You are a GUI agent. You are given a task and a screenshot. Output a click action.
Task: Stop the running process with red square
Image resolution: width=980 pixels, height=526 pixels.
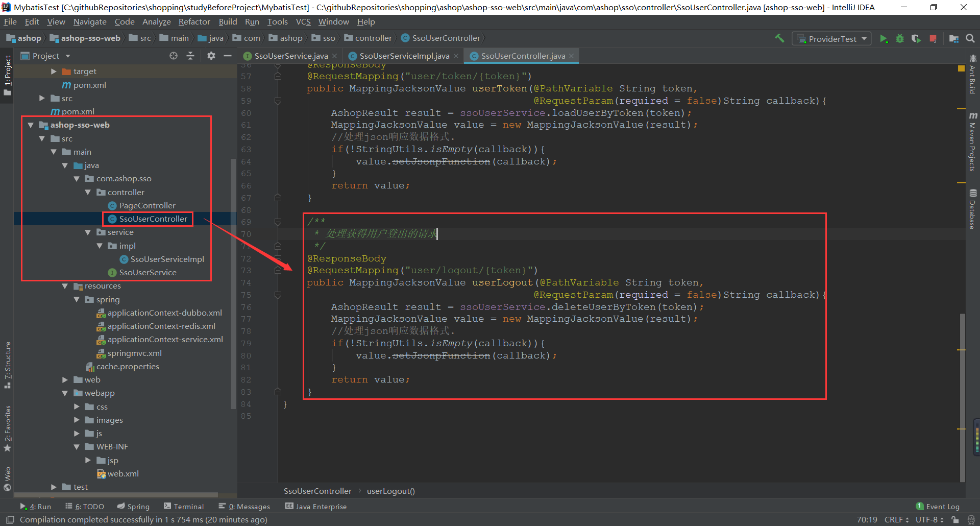[933, 39]
